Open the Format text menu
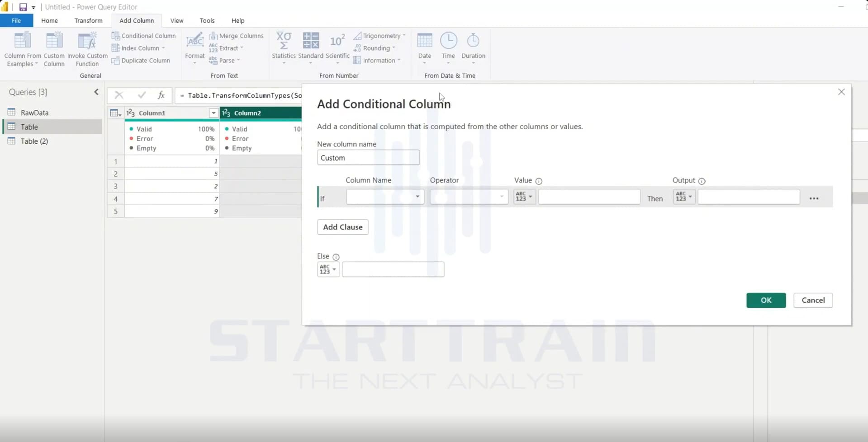The height and width of the screenshot is (442, 868). pyautogui.click(x=194, y=48)
